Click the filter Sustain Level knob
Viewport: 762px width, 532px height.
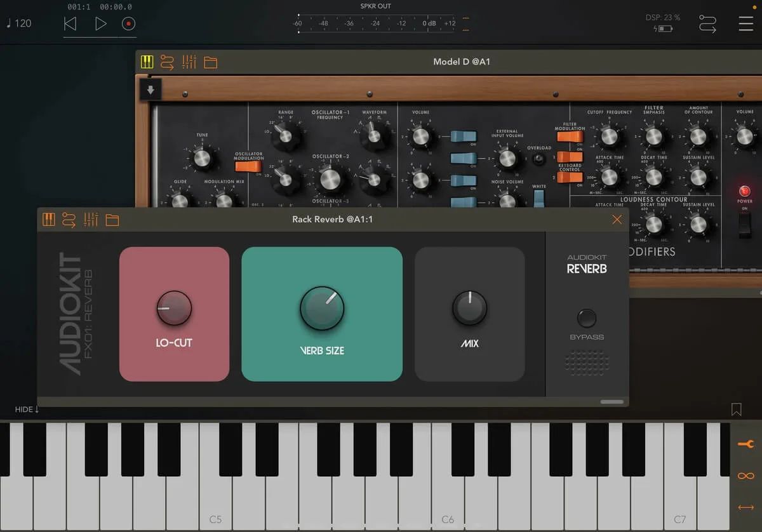[698, 177]
